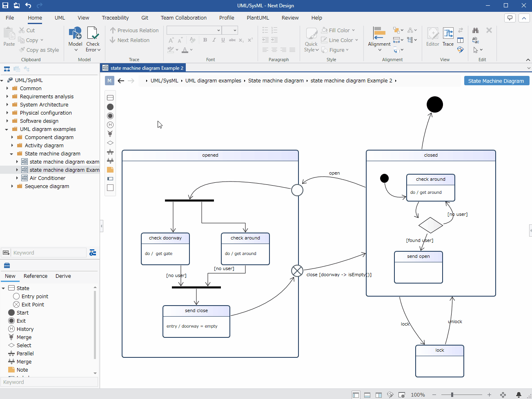Click the toolbox icon above New tab
This screenshot has height=399, width=532.
pyautogui.click(x=7, y=265)
